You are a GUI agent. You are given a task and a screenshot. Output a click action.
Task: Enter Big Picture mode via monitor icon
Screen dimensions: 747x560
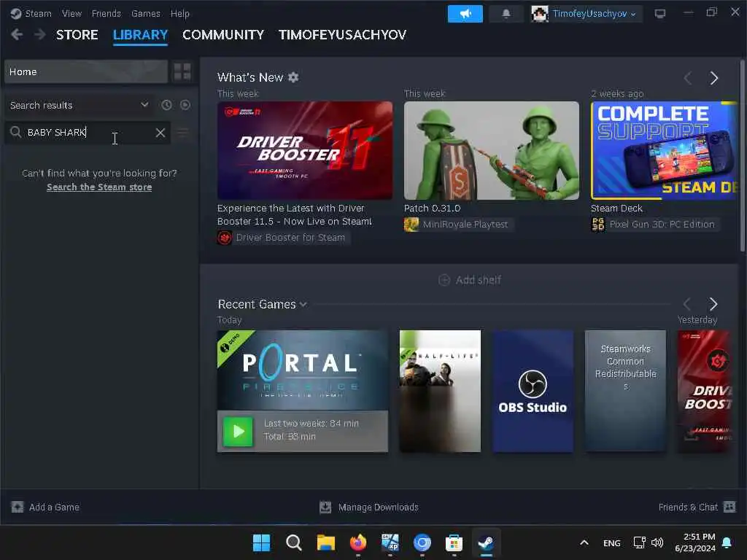click(x=659, y=14)
